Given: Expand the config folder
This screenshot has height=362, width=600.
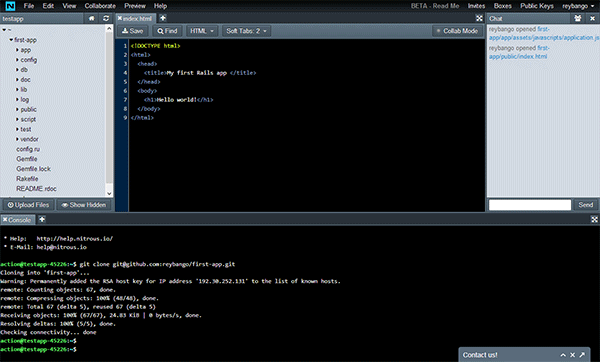Looking at the screenshot, I should coord(17,60).
